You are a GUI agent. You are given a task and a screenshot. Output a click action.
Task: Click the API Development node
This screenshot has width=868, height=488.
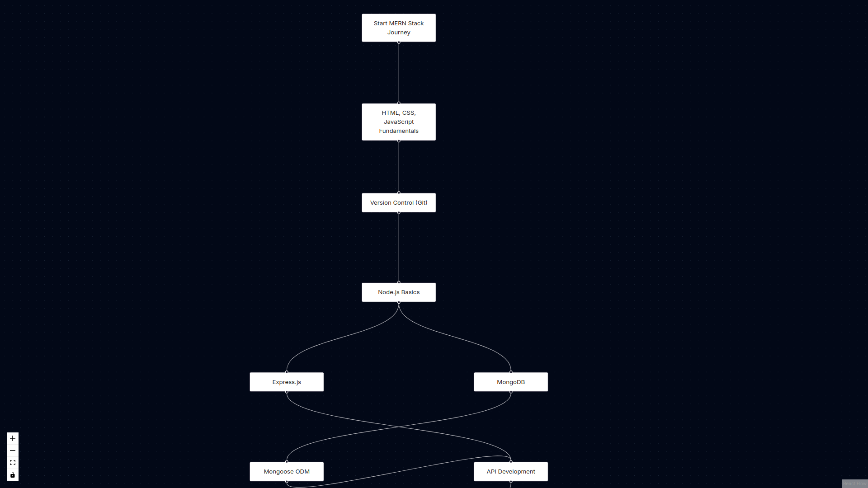coord(511,471)
